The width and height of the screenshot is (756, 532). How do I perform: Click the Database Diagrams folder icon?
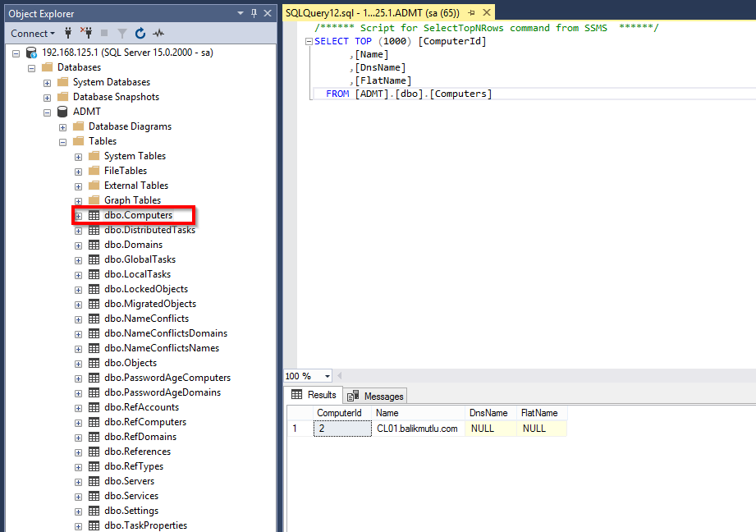pos(78,126)
